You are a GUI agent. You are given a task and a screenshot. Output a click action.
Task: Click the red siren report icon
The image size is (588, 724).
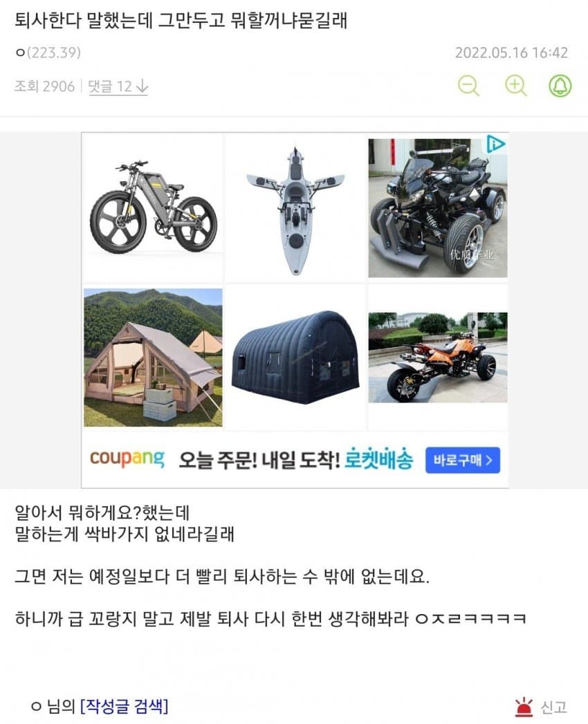[524, 707]
